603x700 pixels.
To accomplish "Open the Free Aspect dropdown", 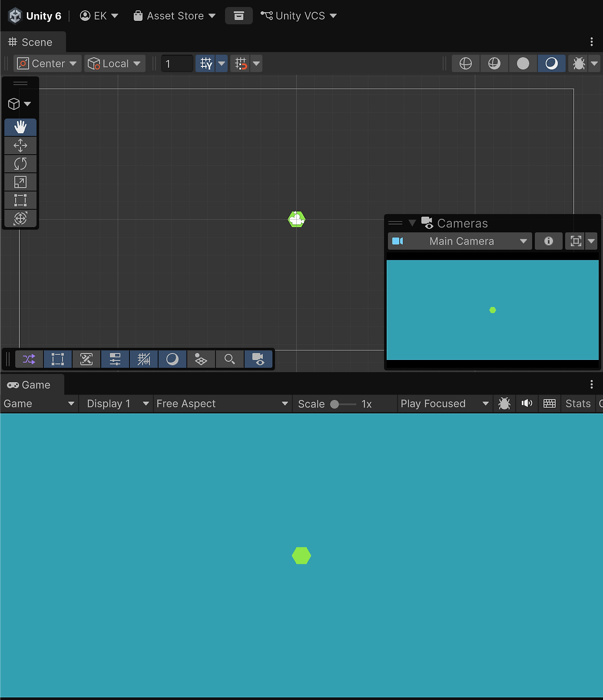I will pos(221,403).
